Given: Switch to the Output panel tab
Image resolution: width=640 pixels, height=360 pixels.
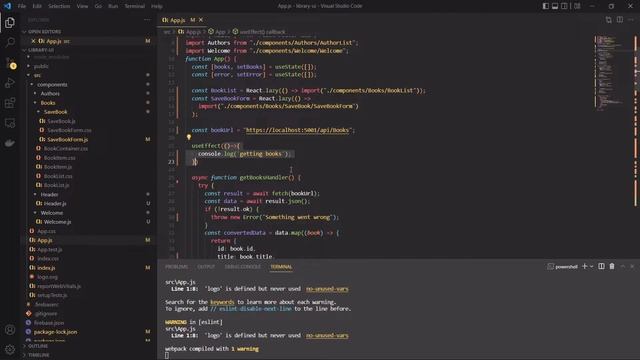Looking at the screenshot, I should 206,267.
